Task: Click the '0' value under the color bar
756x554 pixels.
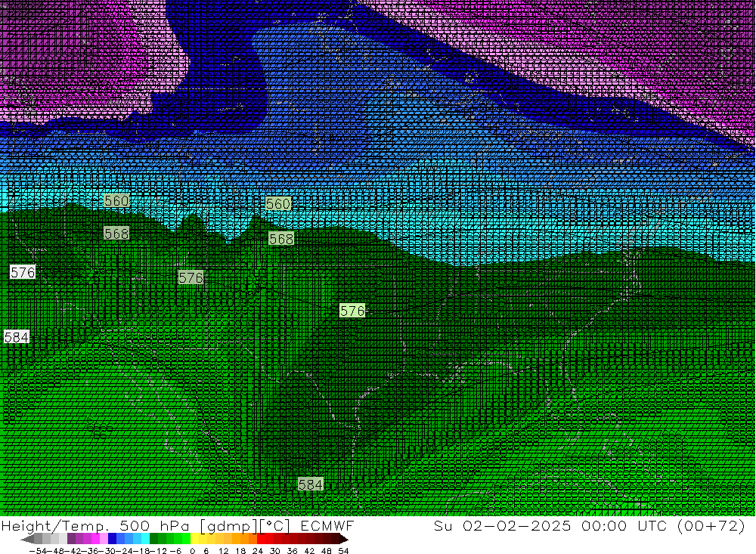Action: click(x=192, y=551)
